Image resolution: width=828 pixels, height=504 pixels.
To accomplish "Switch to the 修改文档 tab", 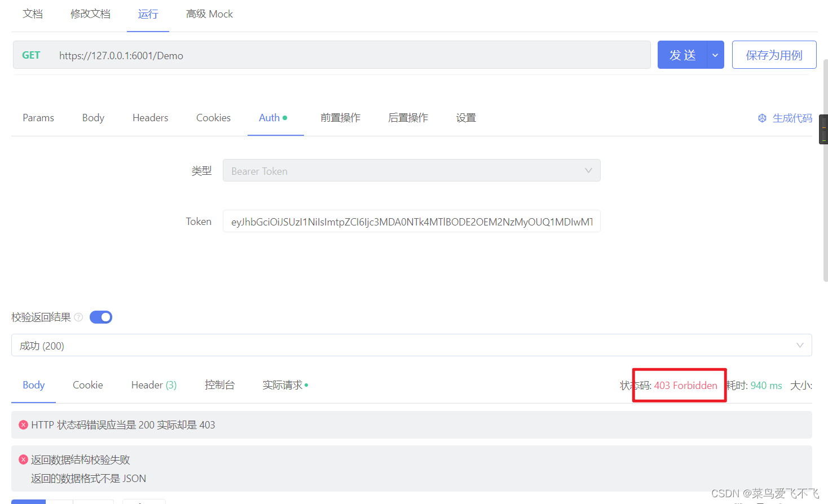I will pyautogui.click(x=90, y=14).
